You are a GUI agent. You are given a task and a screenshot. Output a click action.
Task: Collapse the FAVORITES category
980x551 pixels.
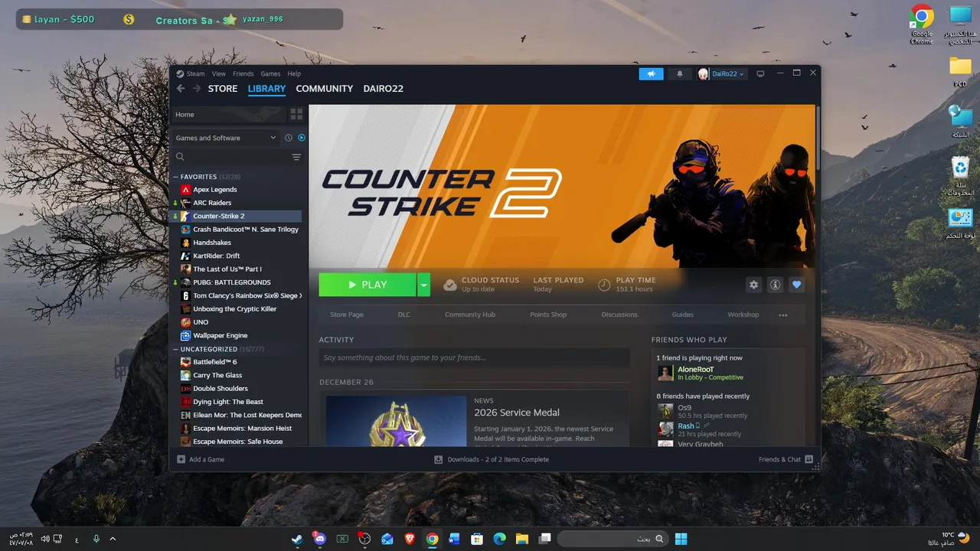175,177
